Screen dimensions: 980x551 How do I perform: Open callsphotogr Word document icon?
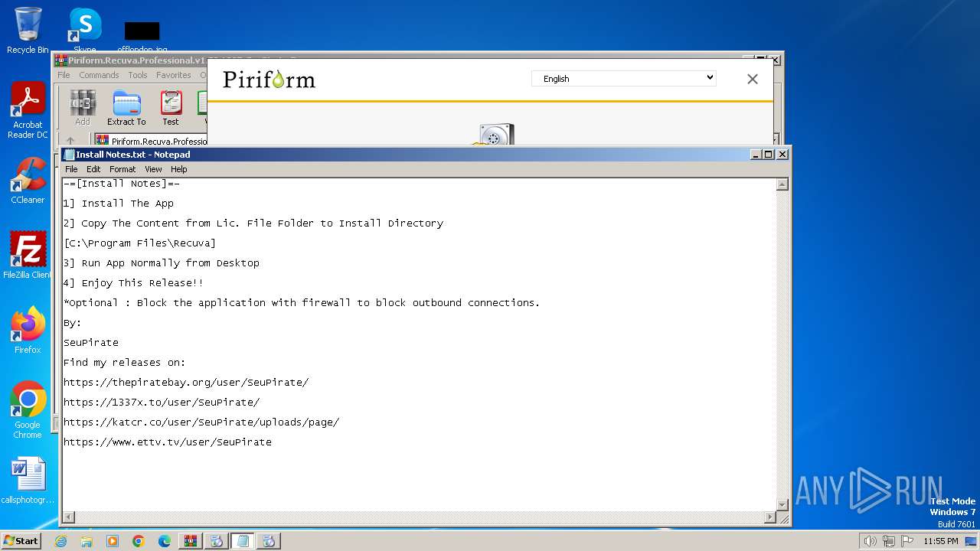[x=28, y=481]
